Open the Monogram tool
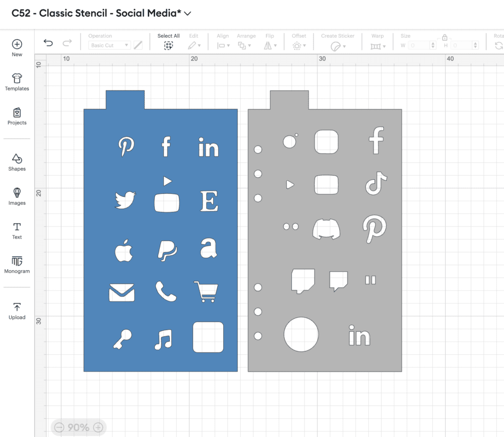Image resolution: width=504 pixels, height=437 pixels. [x=17, y=261]
